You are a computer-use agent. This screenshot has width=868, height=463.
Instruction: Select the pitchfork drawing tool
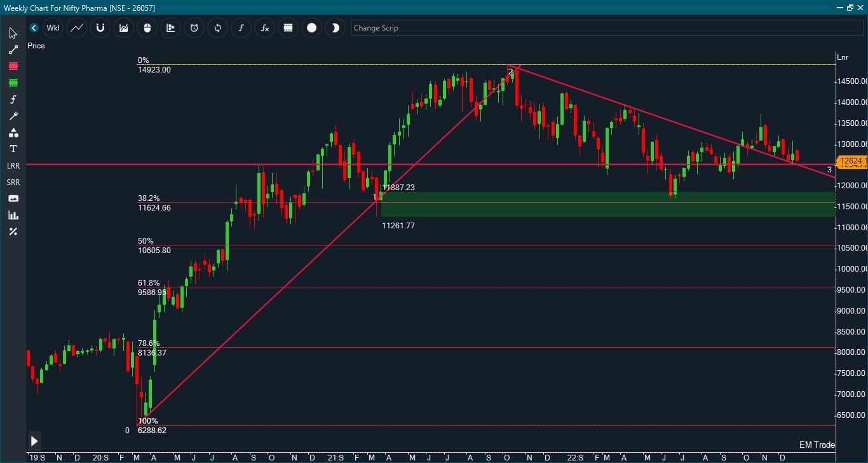13,116
